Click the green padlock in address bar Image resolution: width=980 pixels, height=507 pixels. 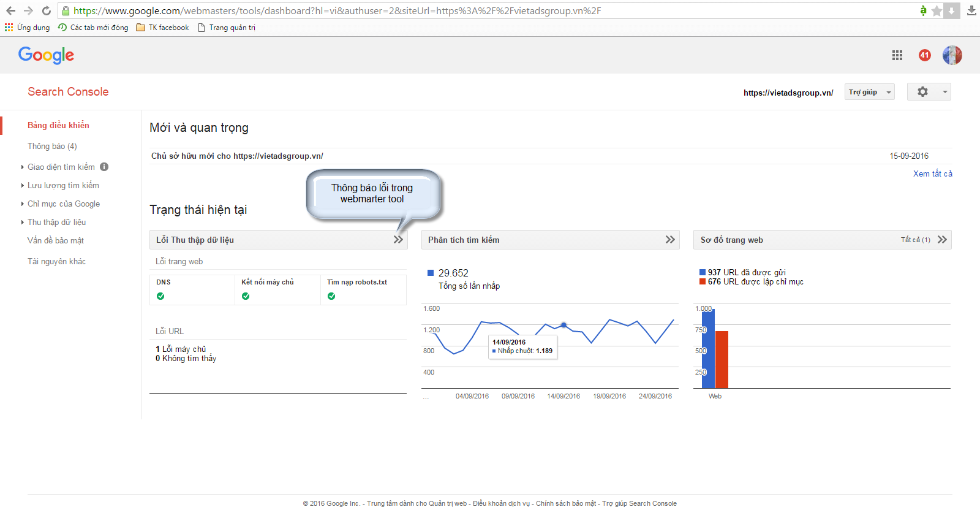coord(66,10)
